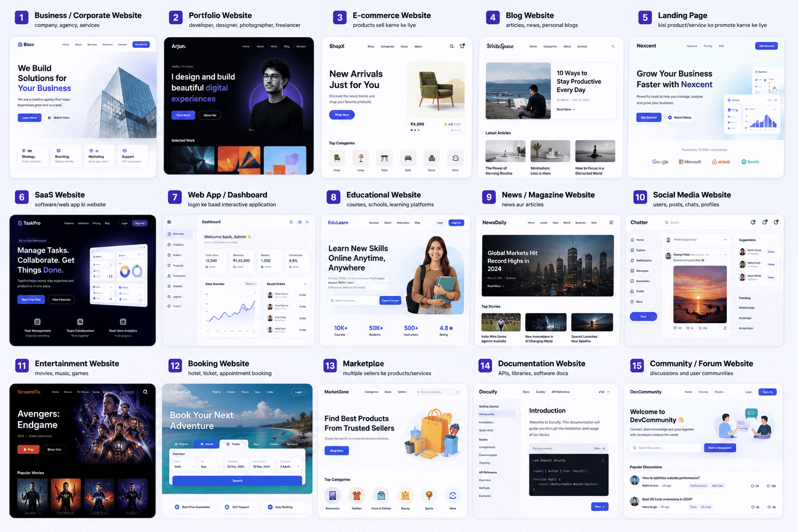
Task: Select the Table category icon in ShopX
Action: point(384,158)
